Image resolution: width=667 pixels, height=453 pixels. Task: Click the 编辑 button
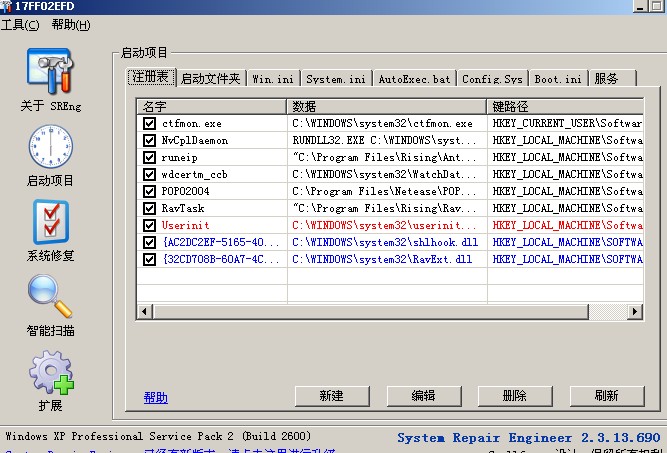pos(424,396)
